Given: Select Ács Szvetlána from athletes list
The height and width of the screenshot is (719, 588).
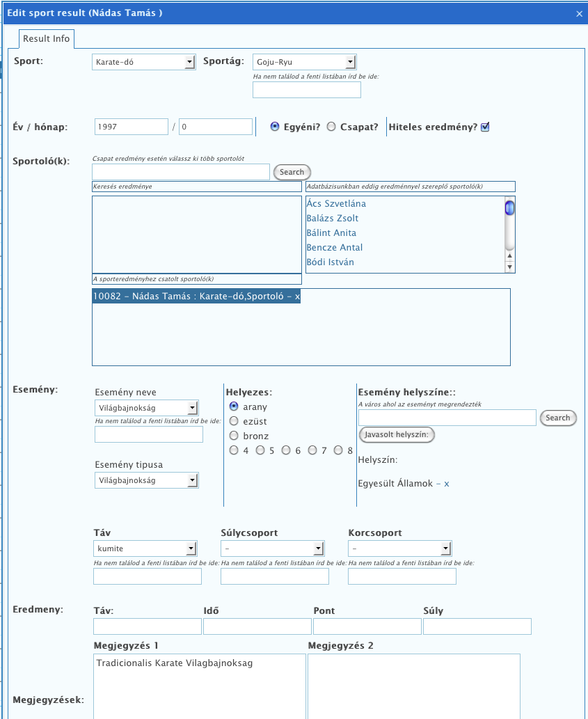Looking at the screenshot, I should 336,204.
